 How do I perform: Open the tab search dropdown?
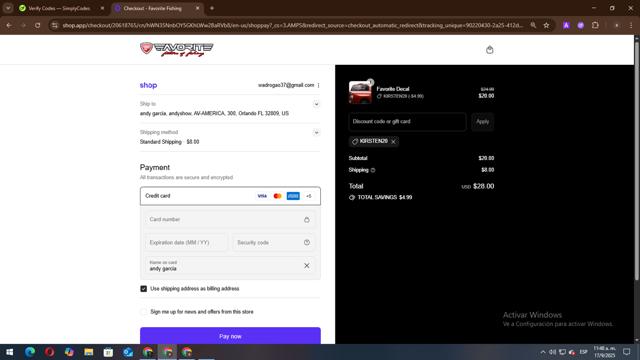(8, 8)
